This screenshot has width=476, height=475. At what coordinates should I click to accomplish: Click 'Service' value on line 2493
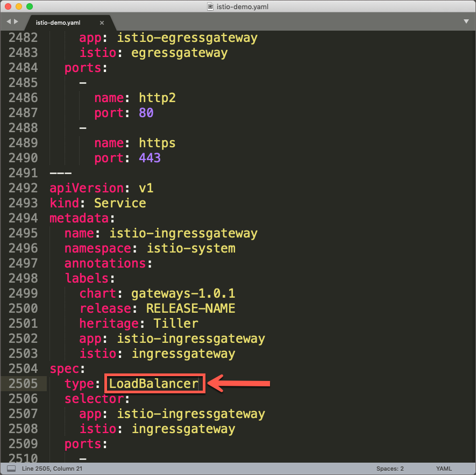click(x=120, y=203)
